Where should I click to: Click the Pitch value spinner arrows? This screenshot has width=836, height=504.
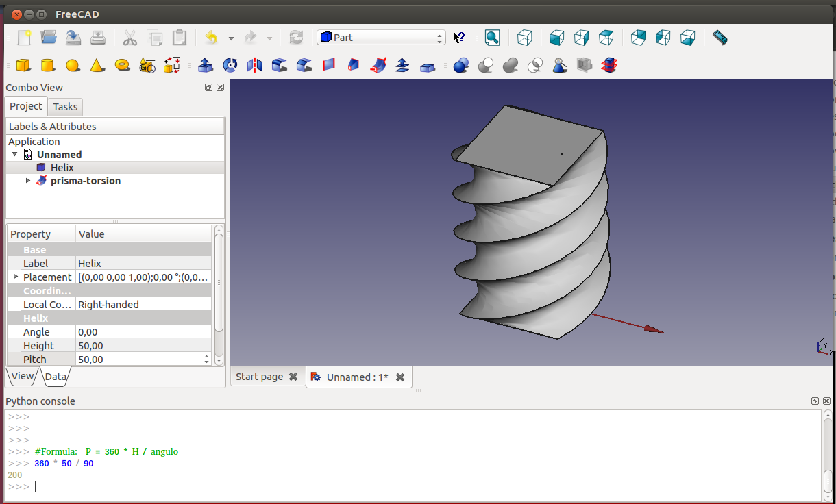(x=207, y=360)
